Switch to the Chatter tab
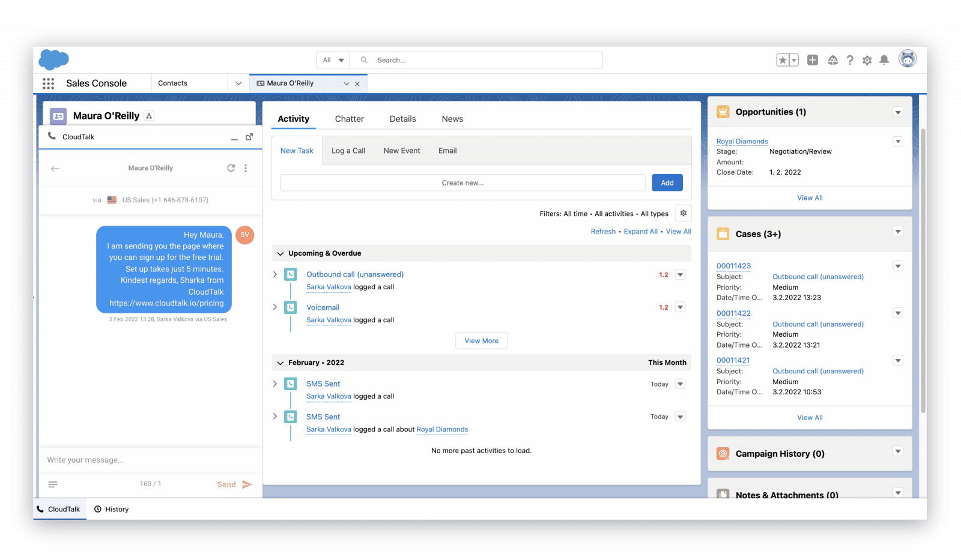Viewport: 961px width, 560px height. 349,119
